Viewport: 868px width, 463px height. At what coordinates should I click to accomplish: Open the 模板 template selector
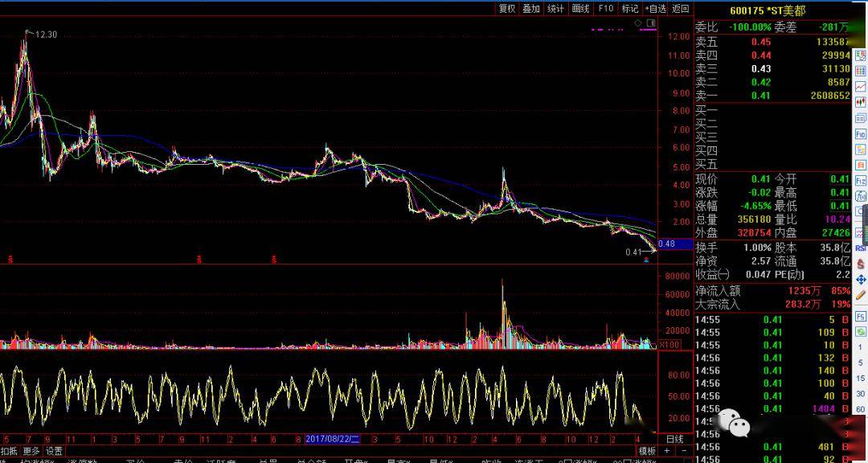647,451
